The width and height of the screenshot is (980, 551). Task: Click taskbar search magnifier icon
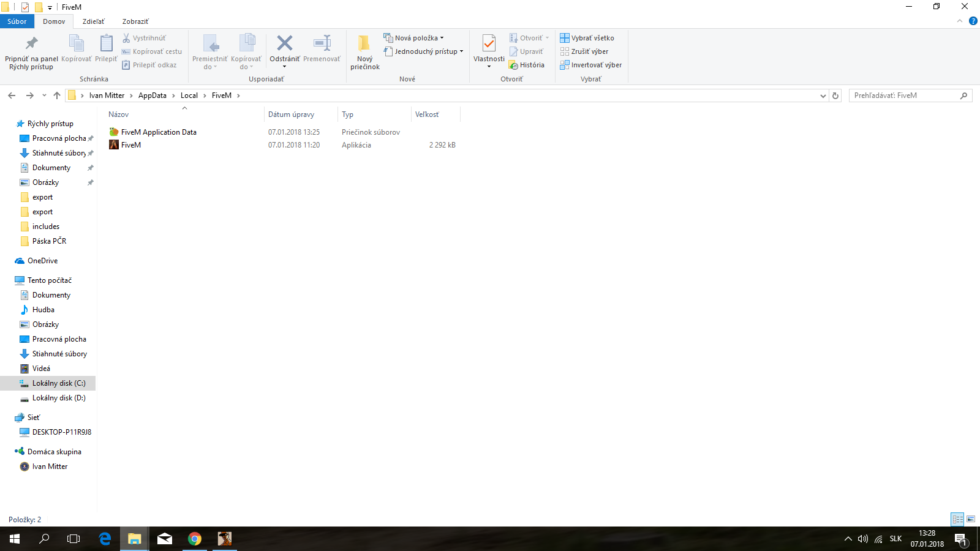point(44,539)
